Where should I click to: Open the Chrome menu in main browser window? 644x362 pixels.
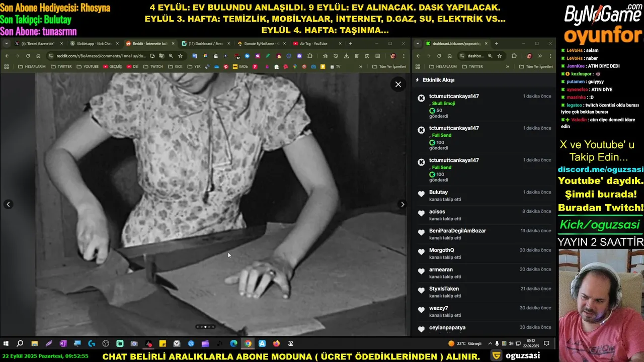point(404,56)
